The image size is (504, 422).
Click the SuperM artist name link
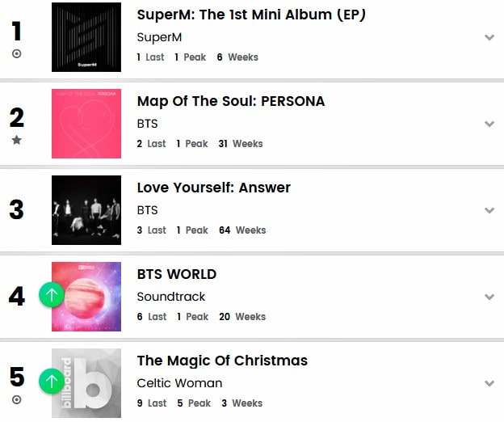click(160, 37)
